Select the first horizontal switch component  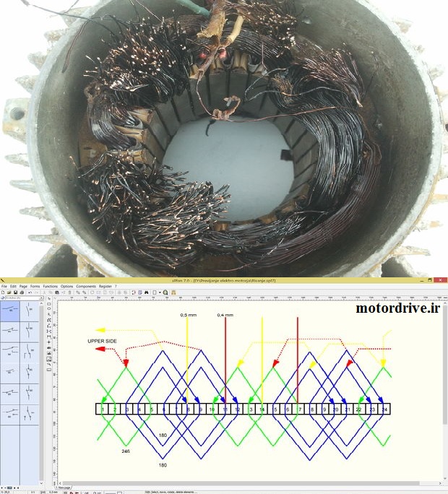[x=10, y=311]
